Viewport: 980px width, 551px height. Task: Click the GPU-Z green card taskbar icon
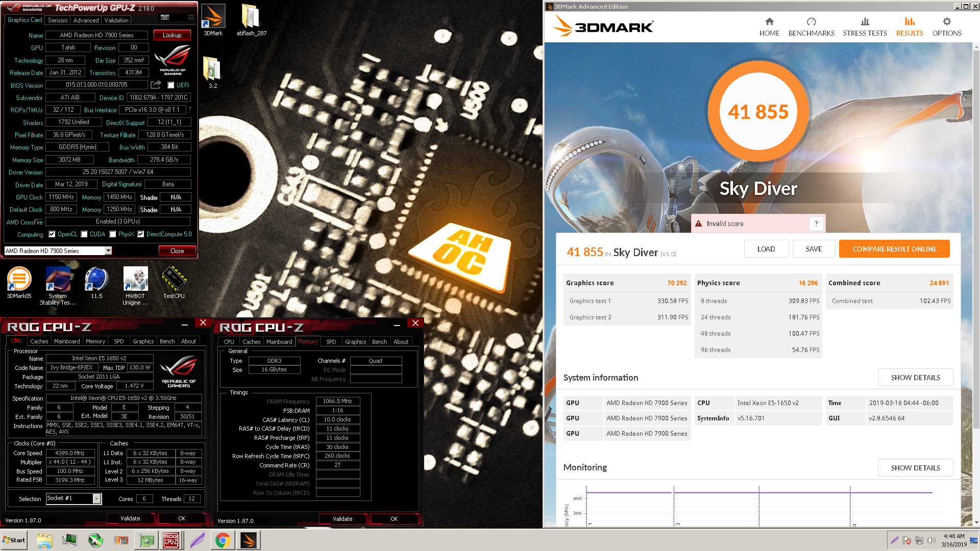(146, 540)
